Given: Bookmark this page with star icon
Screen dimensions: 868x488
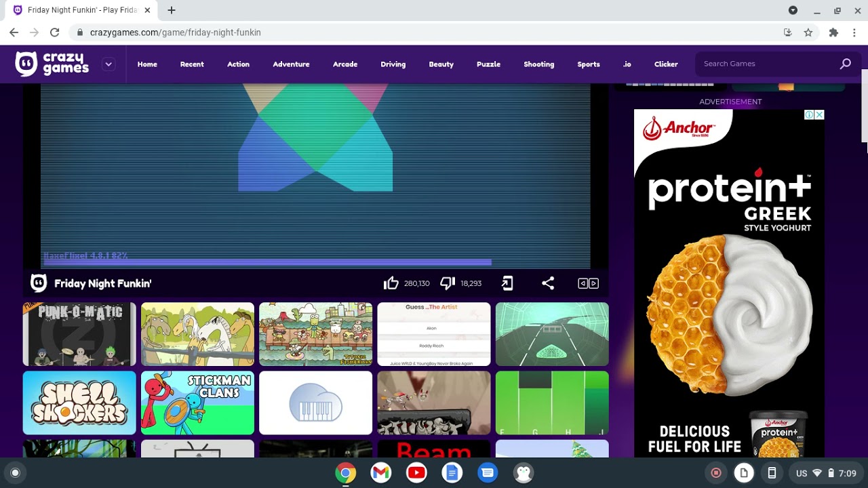Looking at the screenshot, I should 808,33.
